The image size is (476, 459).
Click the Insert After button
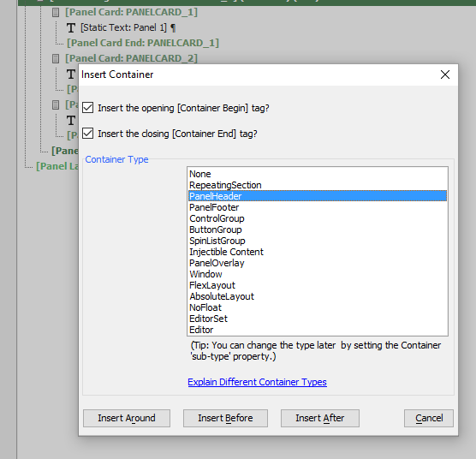[x=320, y=418]
